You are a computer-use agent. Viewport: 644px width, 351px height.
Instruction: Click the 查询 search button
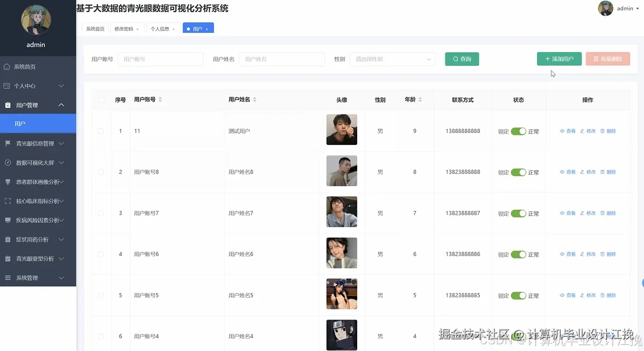(462, 59)
